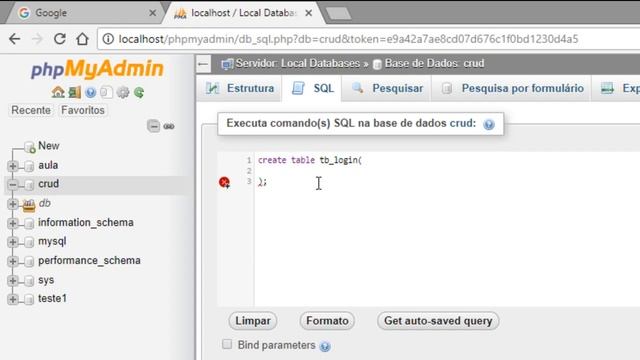Click the Formato button
This screenshot has height=360, width=640.
click(x=327, y=321)
